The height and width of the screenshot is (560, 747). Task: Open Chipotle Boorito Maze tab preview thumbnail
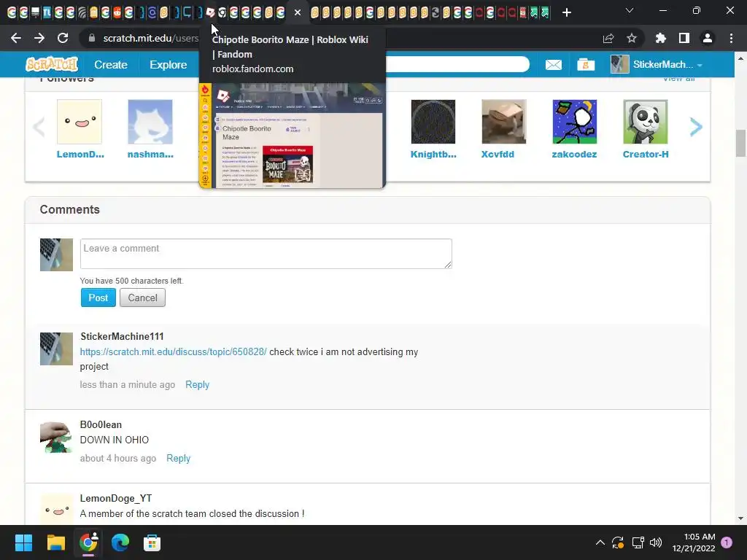click(x=292, y=136)
